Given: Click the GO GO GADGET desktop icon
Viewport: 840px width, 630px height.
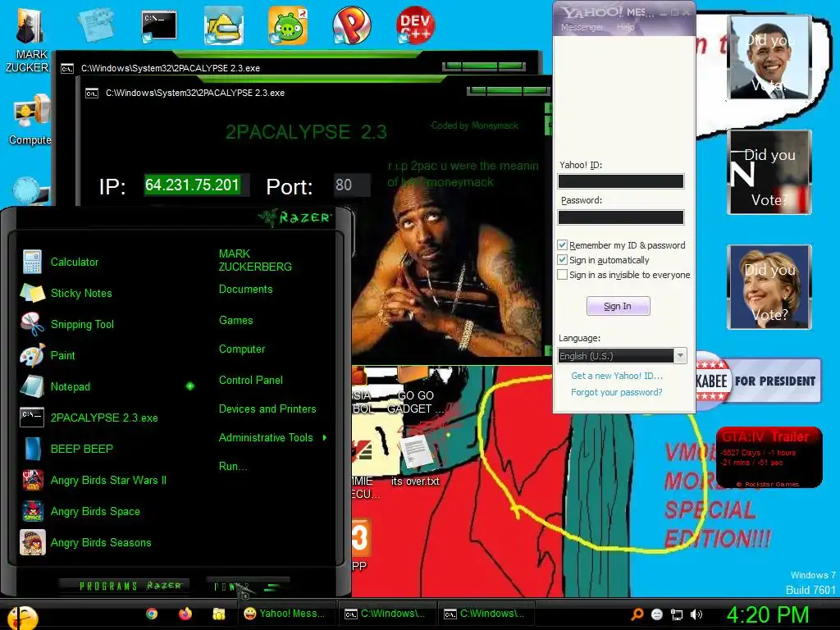Looking at the screenshot, I should (415, 390).
